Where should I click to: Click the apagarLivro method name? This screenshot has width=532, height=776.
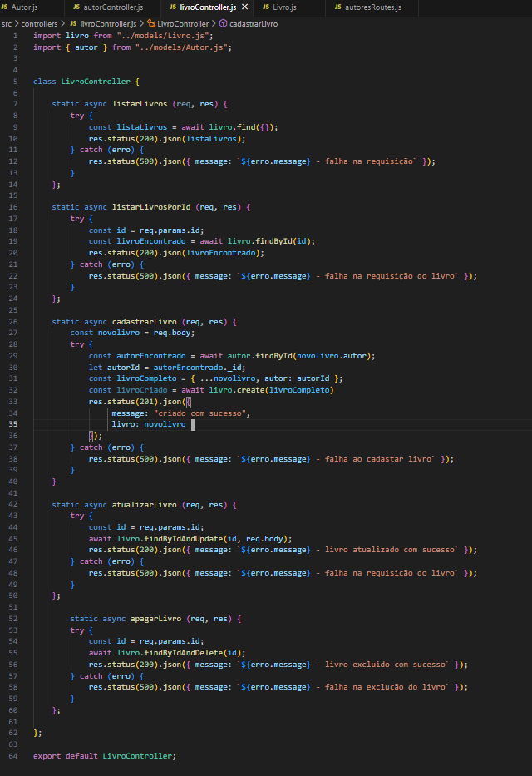[x=155, y=619]
